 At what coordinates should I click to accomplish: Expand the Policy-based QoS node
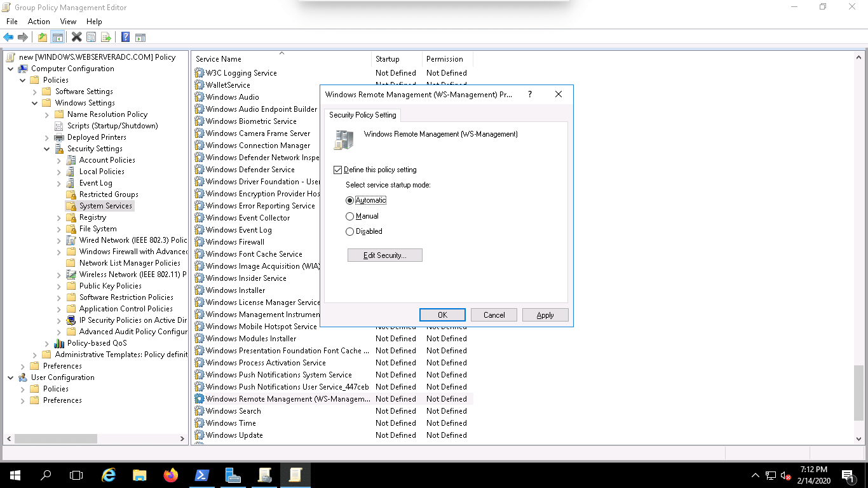pyautogui.click(x=47, y=343)
